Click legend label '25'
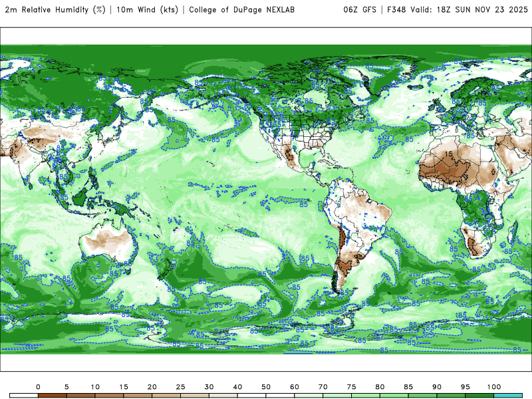The height and width of the screenshot is (399, 532). coord(180,387)
